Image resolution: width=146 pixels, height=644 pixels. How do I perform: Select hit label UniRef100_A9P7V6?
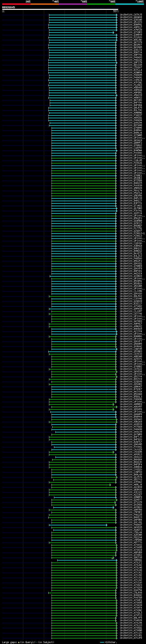tap(131, 55)
